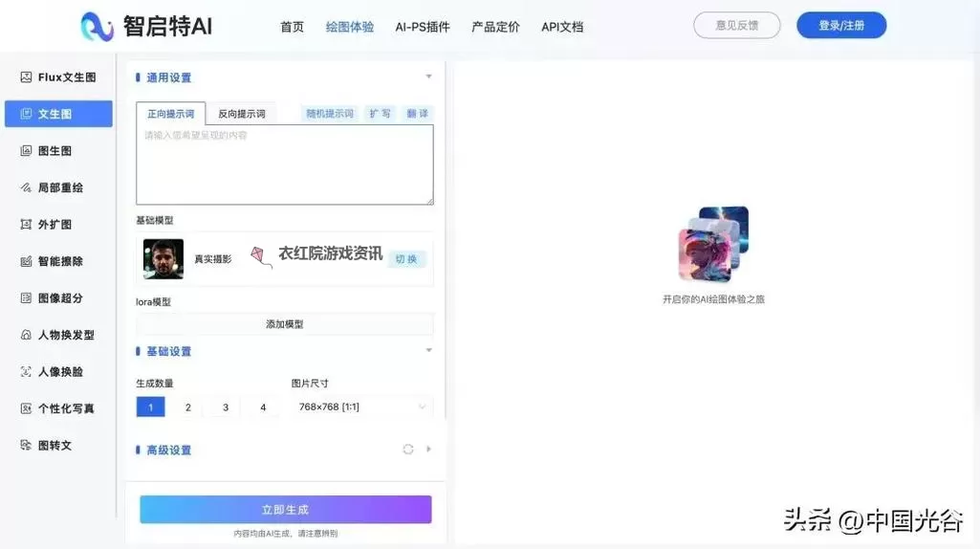Open Flux文生图 sidebar icon
Viewport: 980px width, 549px height.
[26, 77]
